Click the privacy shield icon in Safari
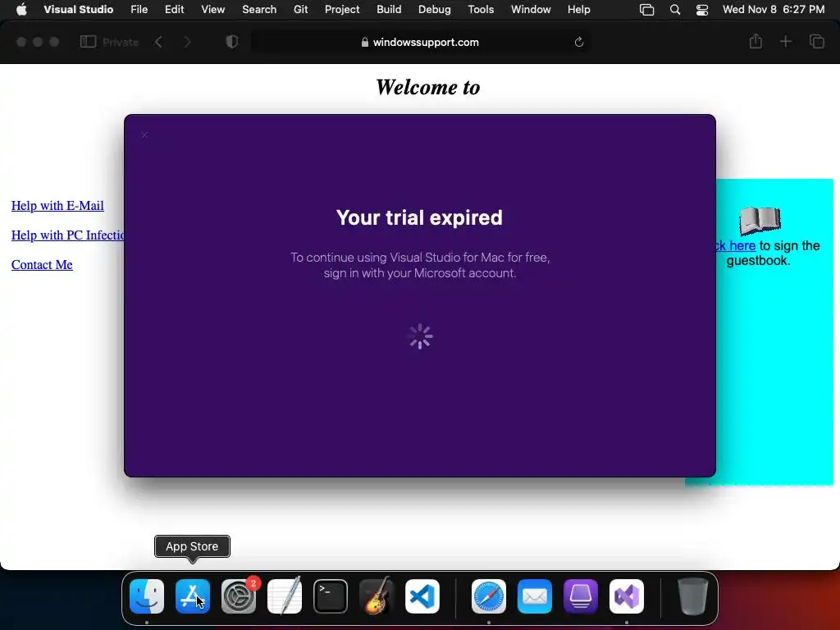The width and height of the screenshot is (840, 630). (232, 42)
